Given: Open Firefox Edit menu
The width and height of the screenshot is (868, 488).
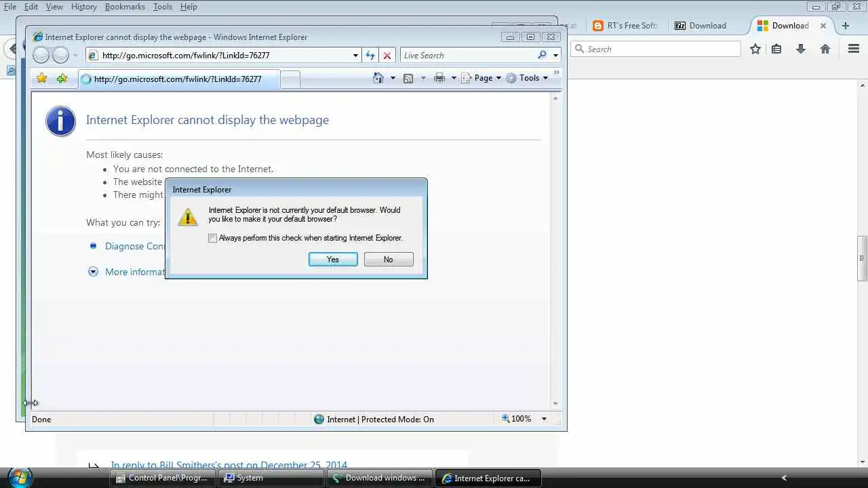Looking at the screenshot, I should 31,7.
